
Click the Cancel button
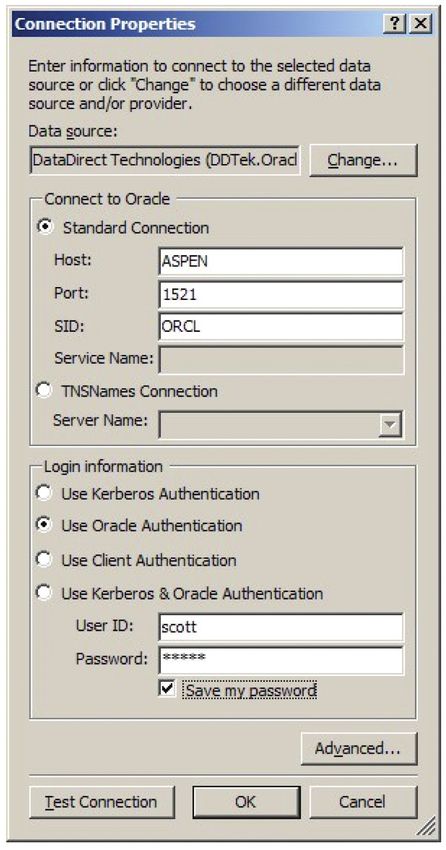pos(363,802)
